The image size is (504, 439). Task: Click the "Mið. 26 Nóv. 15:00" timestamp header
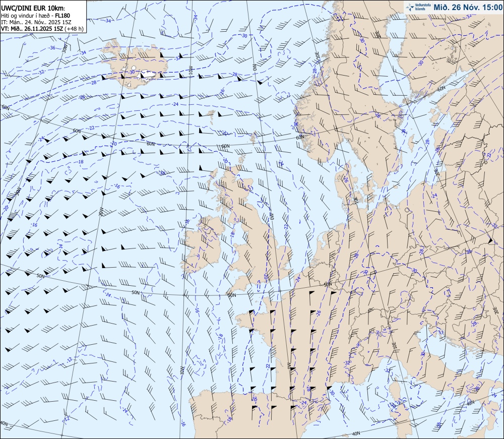click(467, 7)
